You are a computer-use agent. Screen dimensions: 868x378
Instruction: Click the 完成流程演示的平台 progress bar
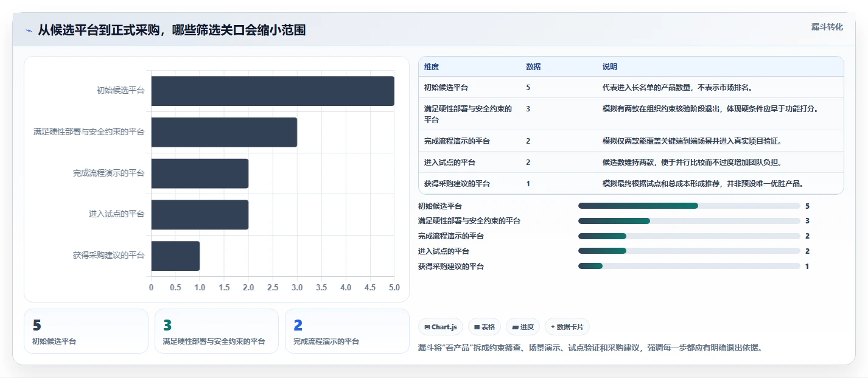point(689,236)
